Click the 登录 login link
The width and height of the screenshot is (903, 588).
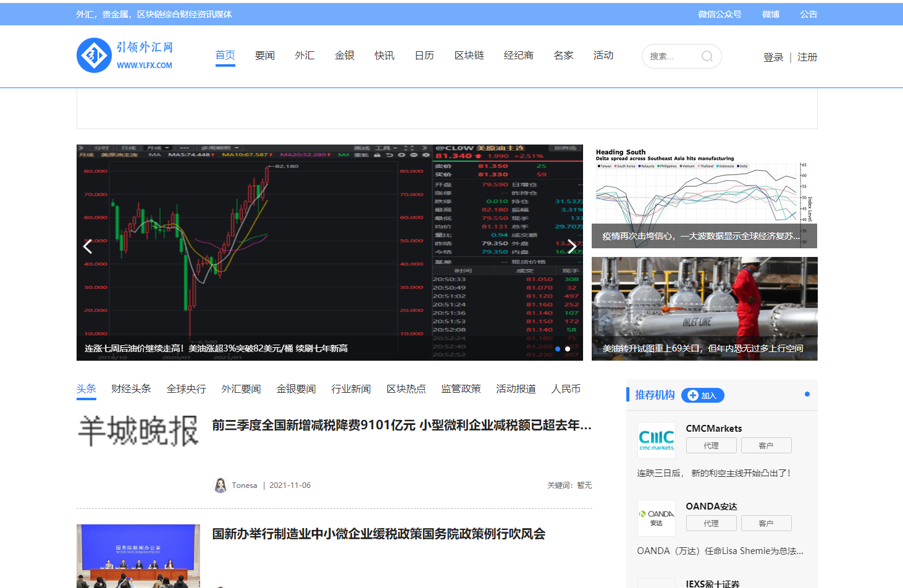click(773, 57)
